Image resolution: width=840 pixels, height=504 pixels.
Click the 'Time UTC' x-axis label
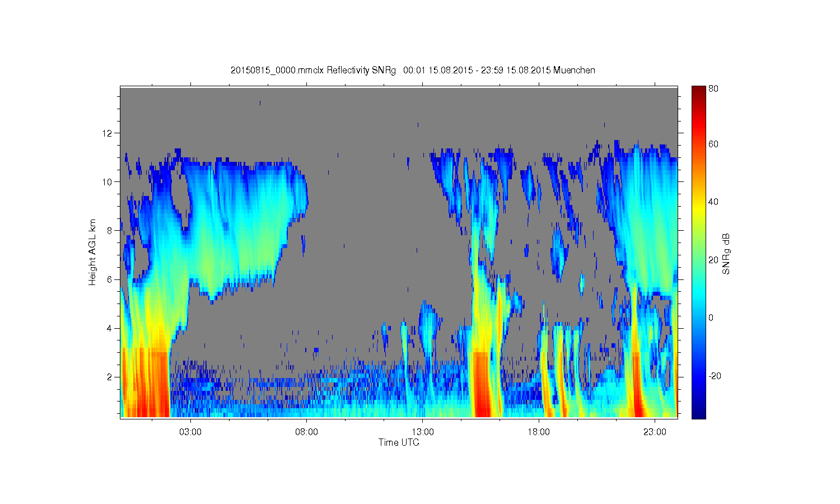(399, 442)
